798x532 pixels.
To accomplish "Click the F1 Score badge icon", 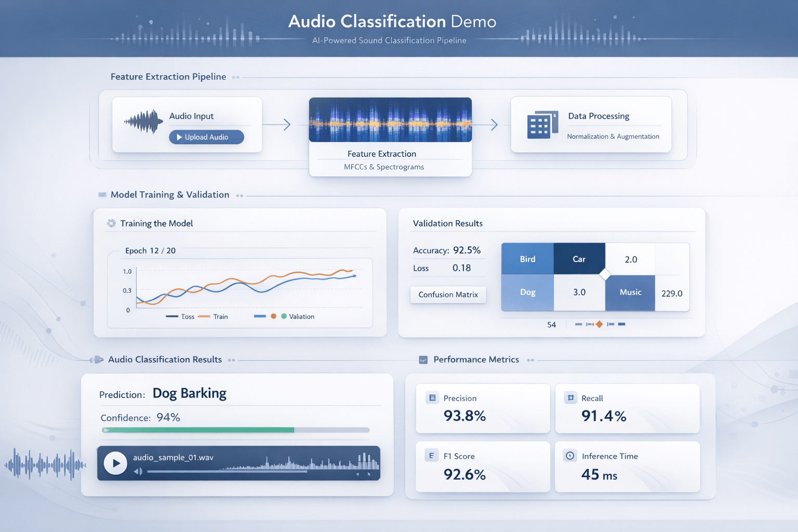I will coord(431,455).
